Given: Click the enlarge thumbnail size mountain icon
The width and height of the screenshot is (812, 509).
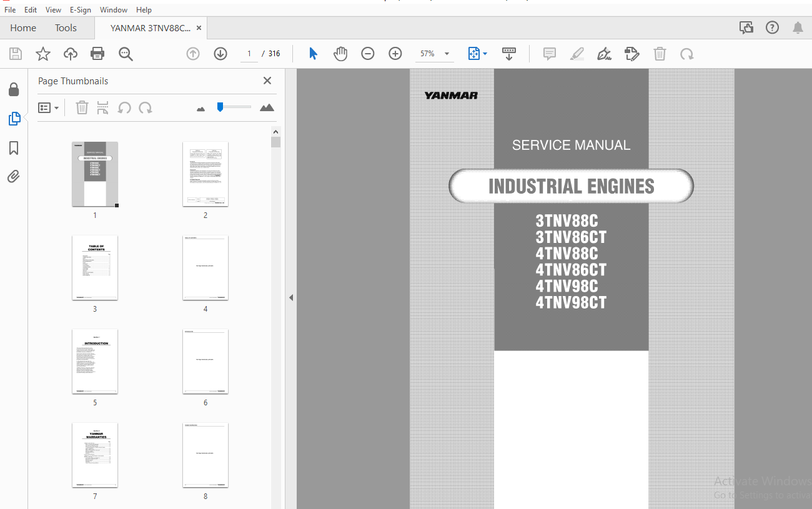Looking at the screenshot, I should 267,107.
